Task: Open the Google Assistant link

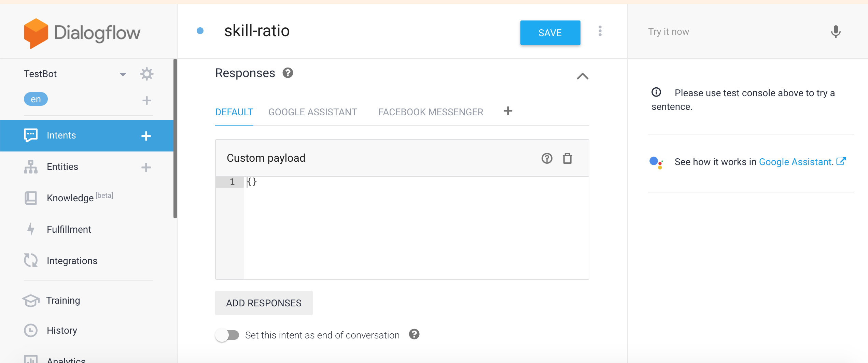Action: point(796,162)
